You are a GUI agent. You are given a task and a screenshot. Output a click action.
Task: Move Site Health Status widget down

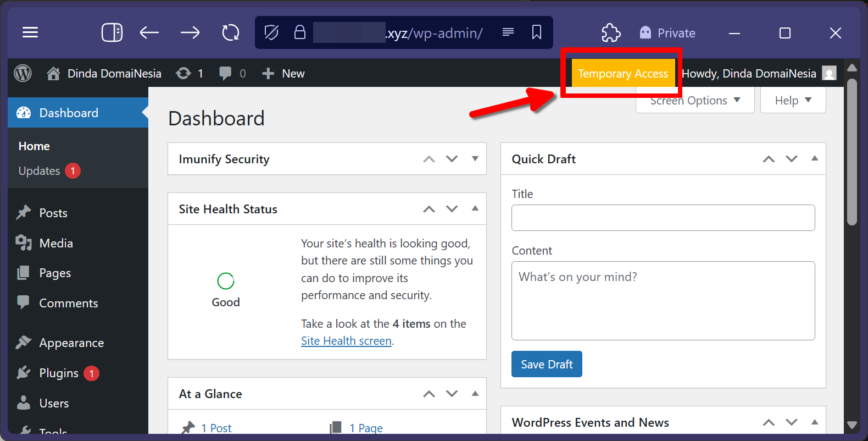452,209
